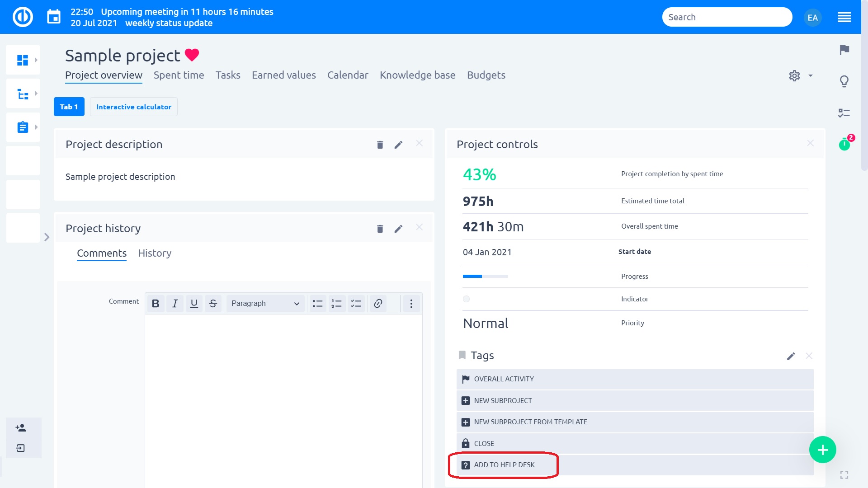The height and width of the screenshot is (488, 868).
Task: Delete the Project description module via trash icon
Action: click(380, 145)
